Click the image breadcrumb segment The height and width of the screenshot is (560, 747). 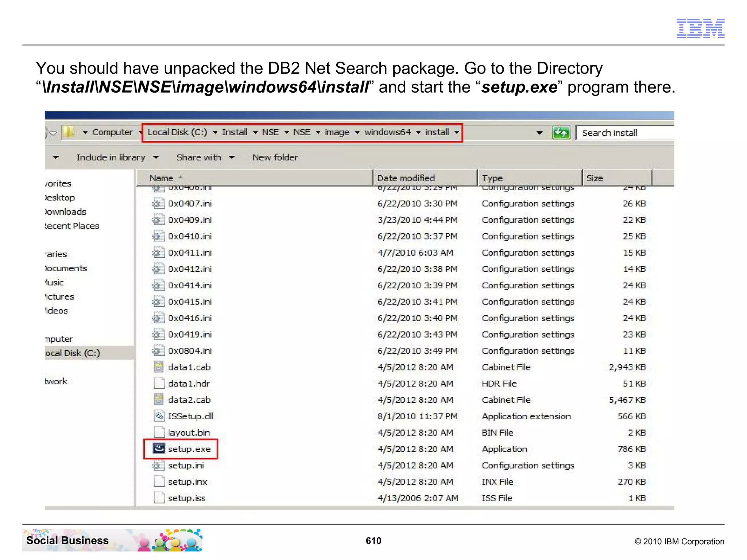[337, 132]
